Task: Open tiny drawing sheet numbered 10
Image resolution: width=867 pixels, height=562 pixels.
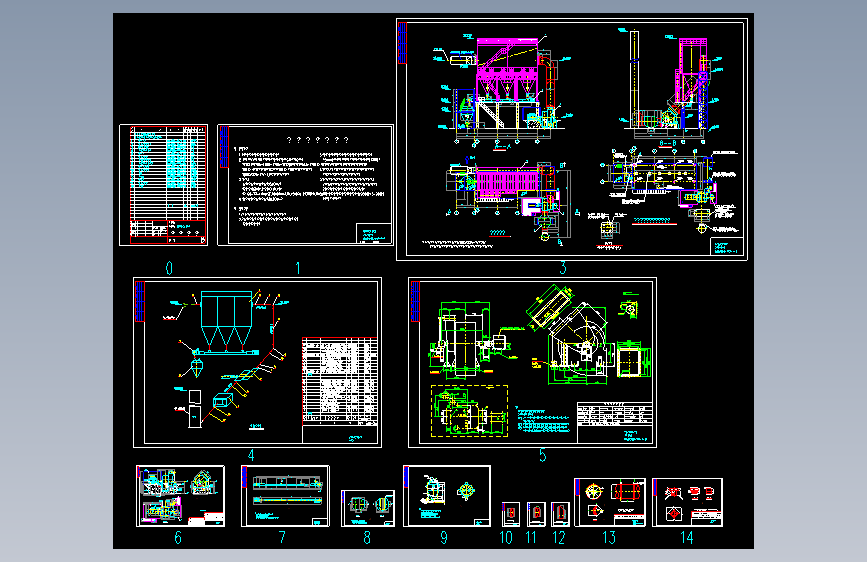Action: point(511,514)
